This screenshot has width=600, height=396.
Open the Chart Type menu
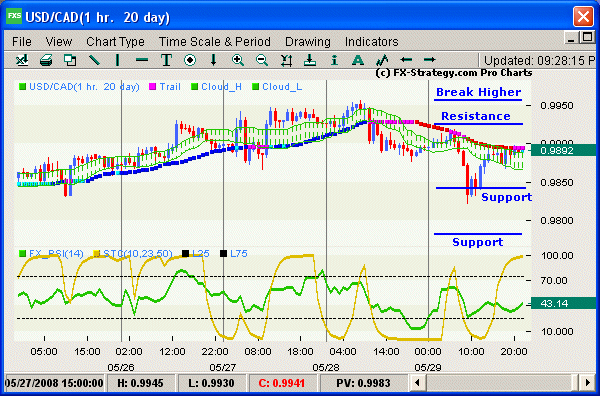[x=115, y=42]
